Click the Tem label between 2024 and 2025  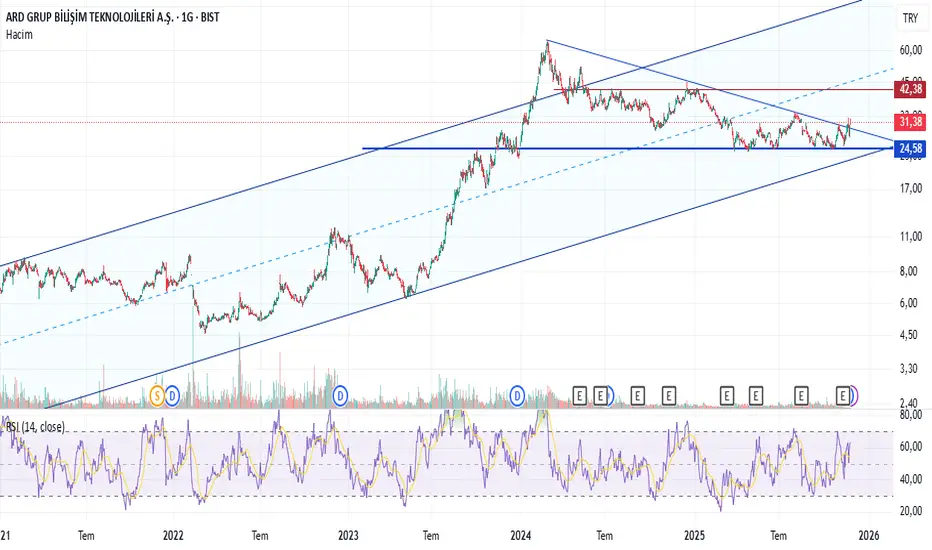[x=604, y=536]
